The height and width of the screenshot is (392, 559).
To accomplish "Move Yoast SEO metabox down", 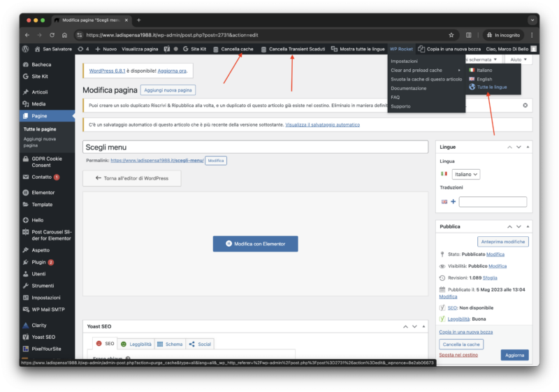I will [x=414, y=326].
